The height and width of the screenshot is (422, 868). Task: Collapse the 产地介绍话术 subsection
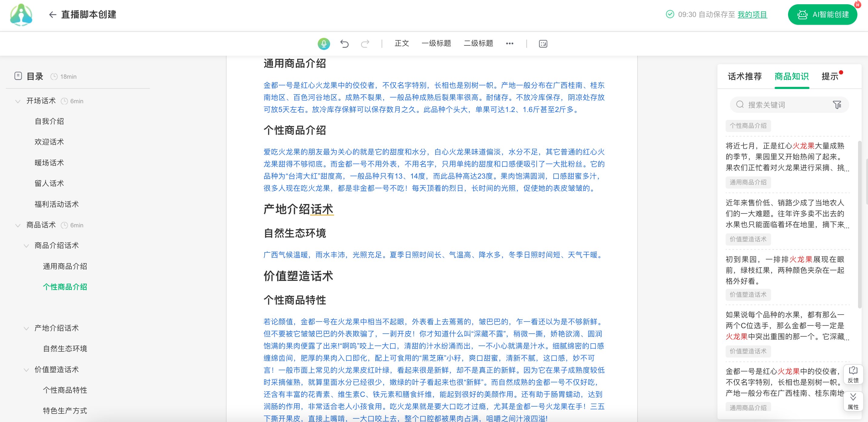[26, 328]
